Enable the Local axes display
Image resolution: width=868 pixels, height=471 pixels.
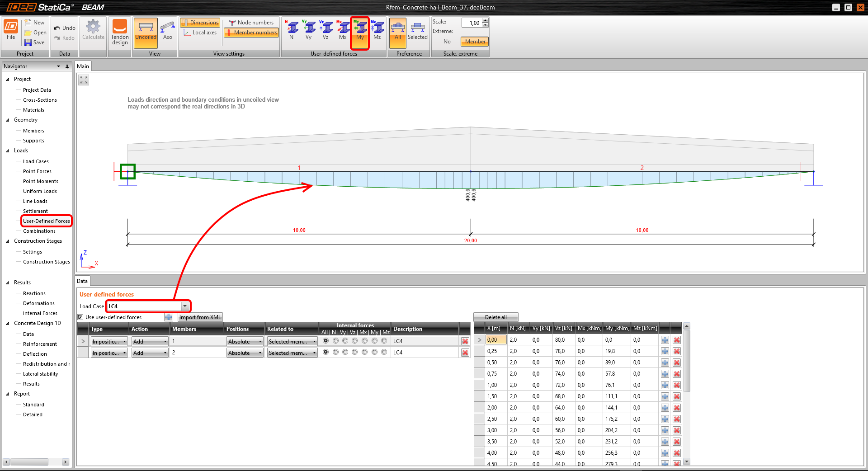200,33
